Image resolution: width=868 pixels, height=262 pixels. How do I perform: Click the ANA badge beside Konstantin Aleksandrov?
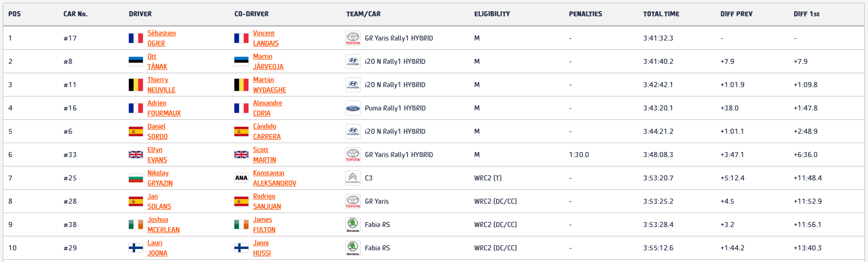(241, 178)
